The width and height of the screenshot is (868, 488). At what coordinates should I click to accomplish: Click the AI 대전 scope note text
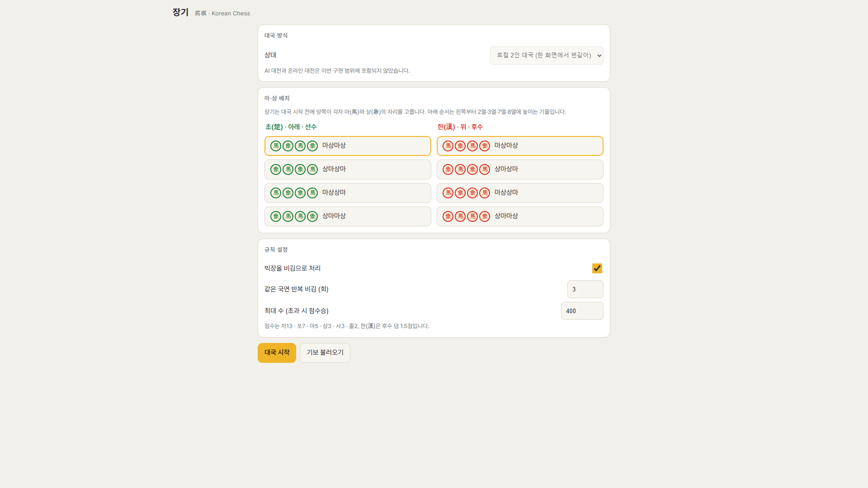337,70
